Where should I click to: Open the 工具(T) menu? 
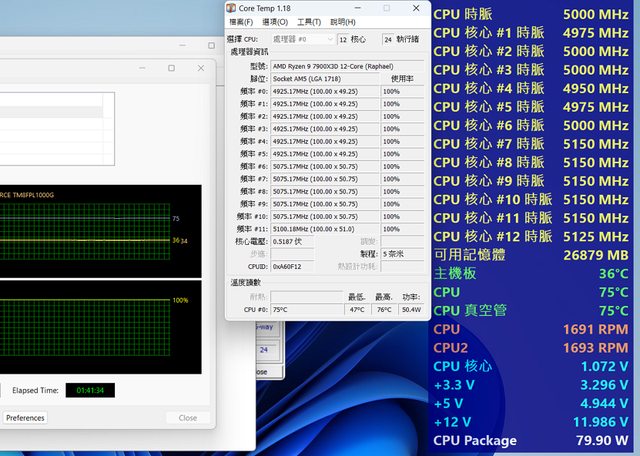click(x=309, y=22)
